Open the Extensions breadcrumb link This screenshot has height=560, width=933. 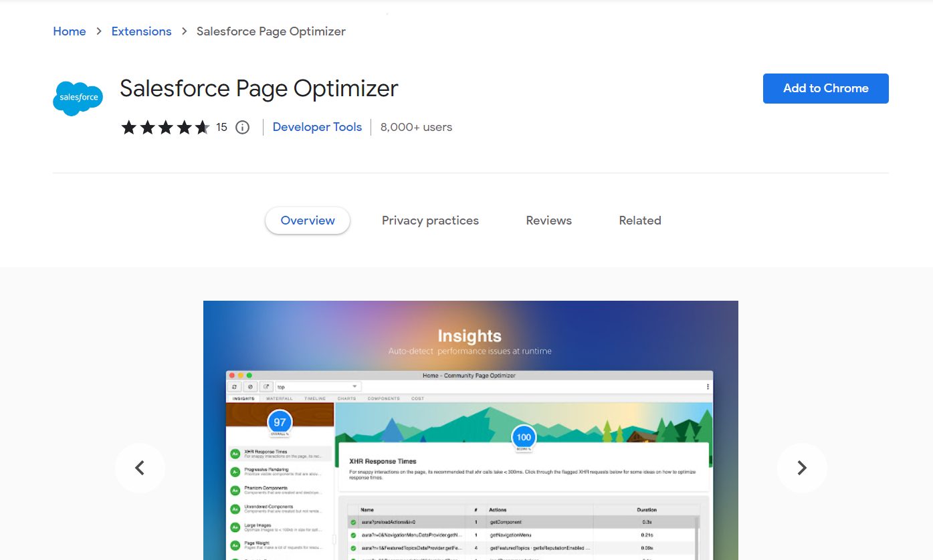point(141,31)
